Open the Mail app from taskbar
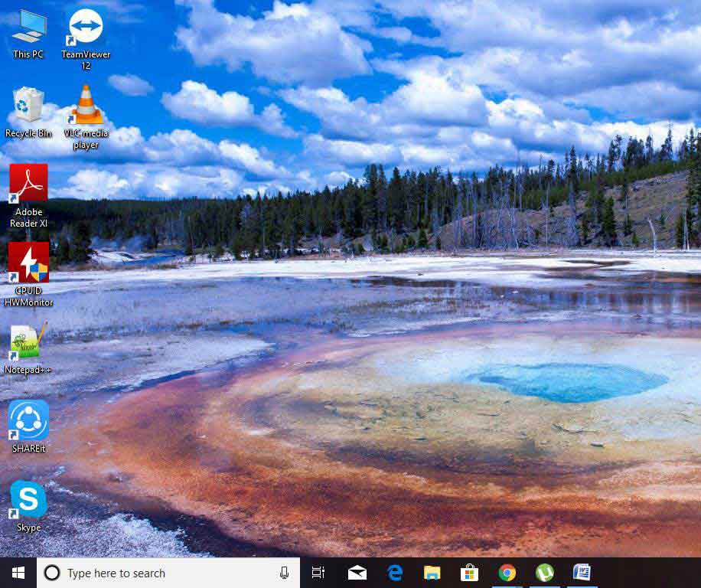Image resolution: width=701 pixels, height=588 pixels. click(357, 573)
